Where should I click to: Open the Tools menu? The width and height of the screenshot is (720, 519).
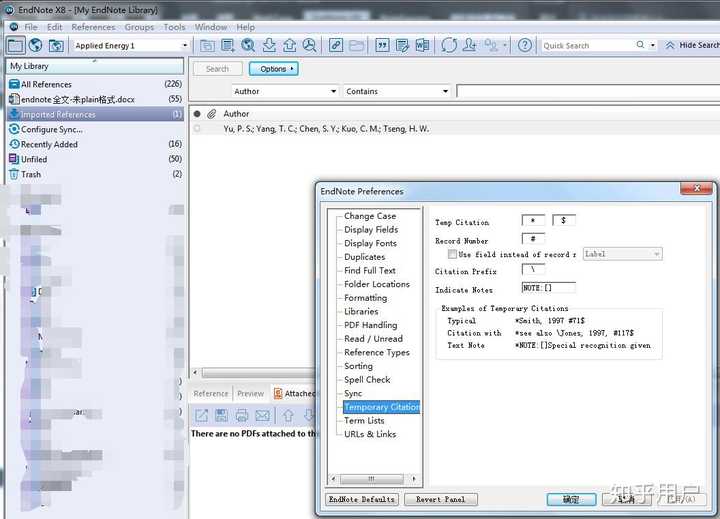point(174,27)
